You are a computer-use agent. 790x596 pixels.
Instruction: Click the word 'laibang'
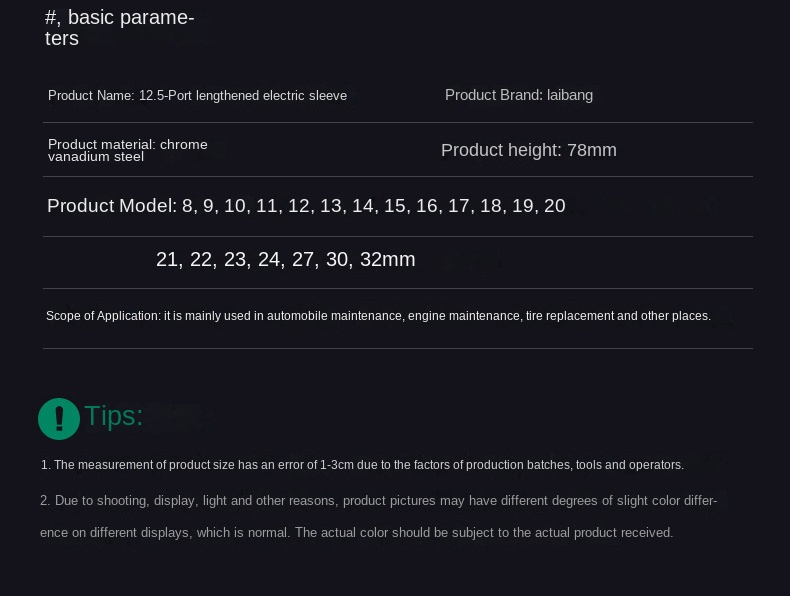(x=570, y=95)
